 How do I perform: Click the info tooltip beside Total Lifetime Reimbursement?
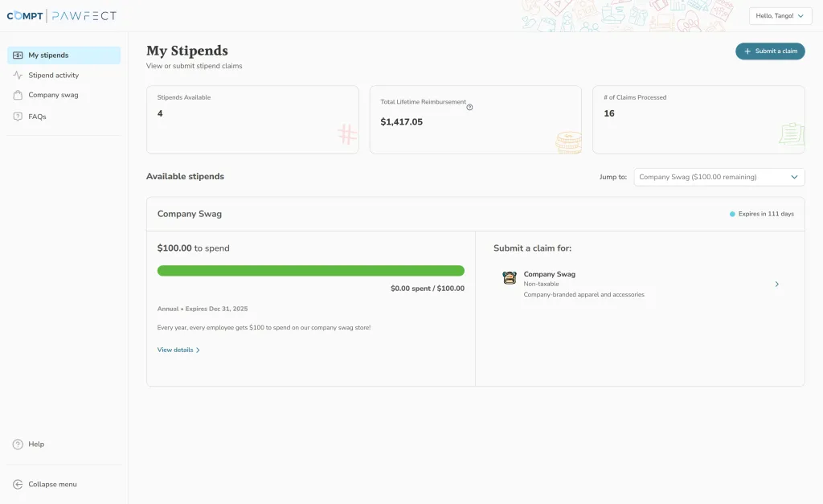[x=469, y=106]
